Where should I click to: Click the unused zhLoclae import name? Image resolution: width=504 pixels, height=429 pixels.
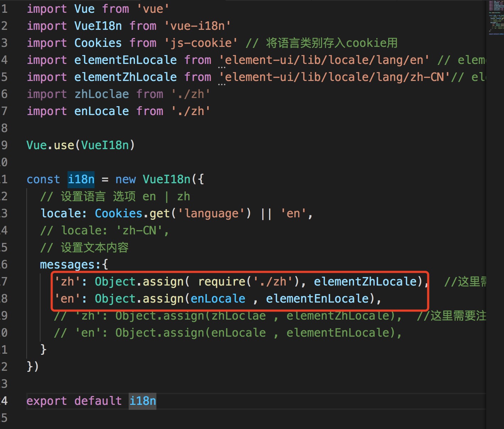point(102,94)
